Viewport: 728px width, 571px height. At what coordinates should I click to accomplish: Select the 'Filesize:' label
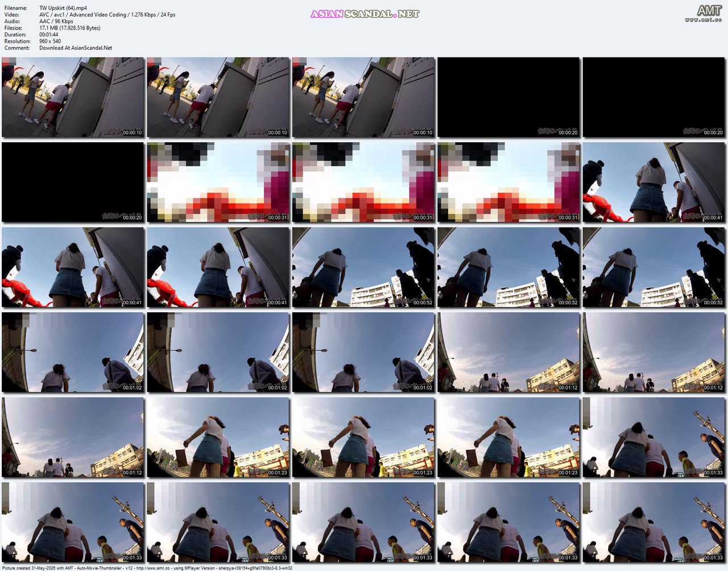(x=14, y=28)
